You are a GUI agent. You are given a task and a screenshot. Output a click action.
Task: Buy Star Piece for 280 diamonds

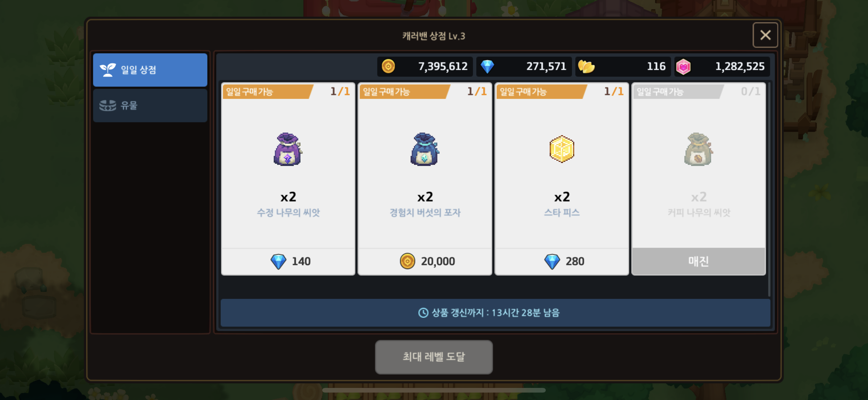[x=562, y=262]
